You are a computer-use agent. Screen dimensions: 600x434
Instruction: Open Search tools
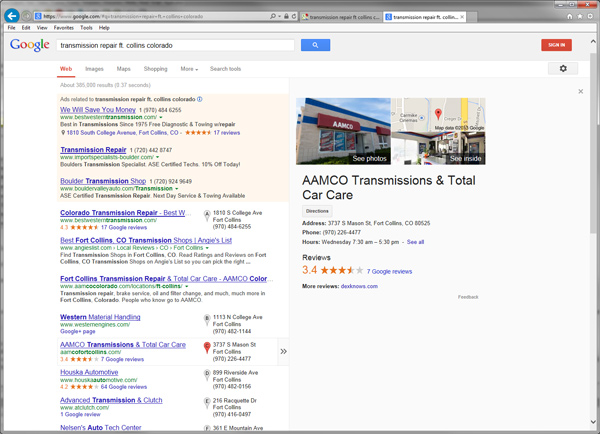click(225, 69)
